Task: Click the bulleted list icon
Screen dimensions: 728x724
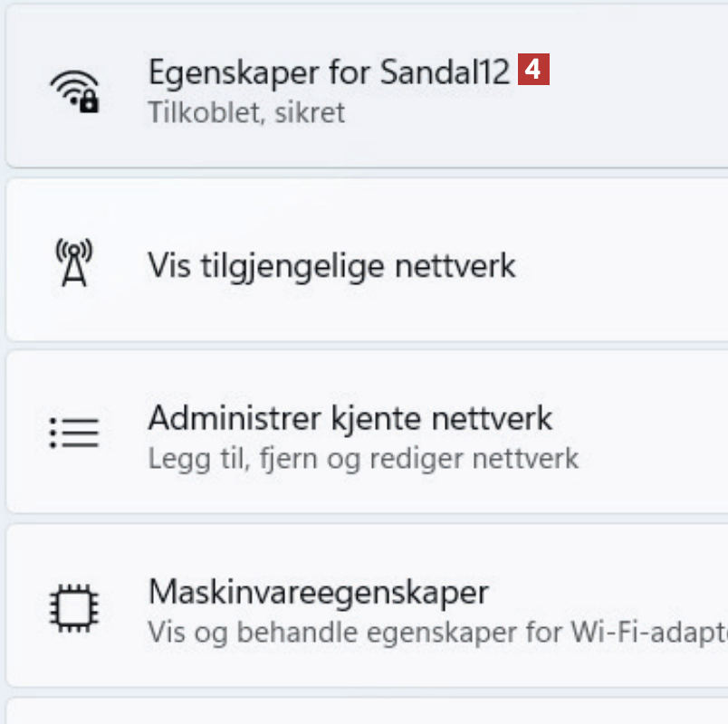Action: [74, 433]
